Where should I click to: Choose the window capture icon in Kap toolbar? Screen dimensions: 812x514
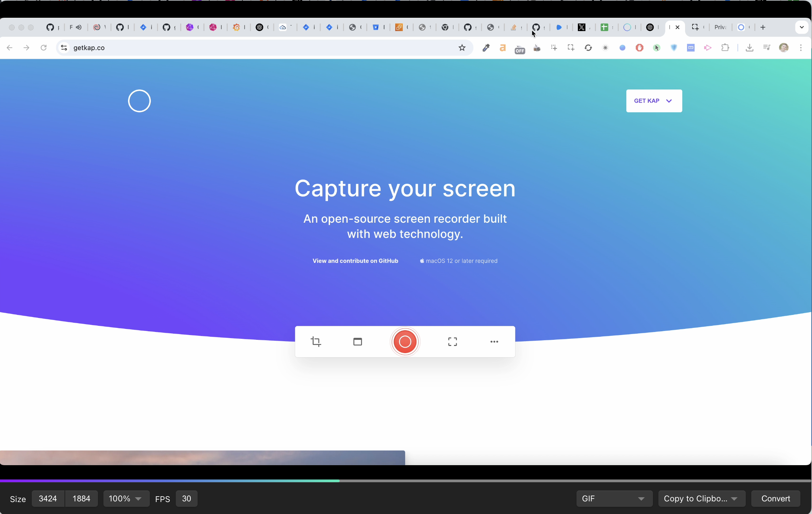click(357, 342)
